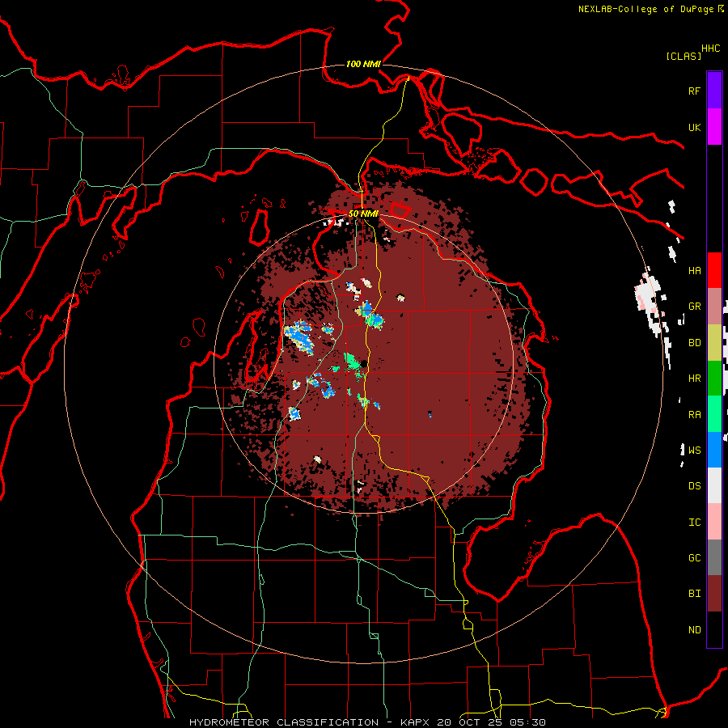Click the BI brown legend swatch
Viewport: 728px width, 728px height.
[714, 594]
